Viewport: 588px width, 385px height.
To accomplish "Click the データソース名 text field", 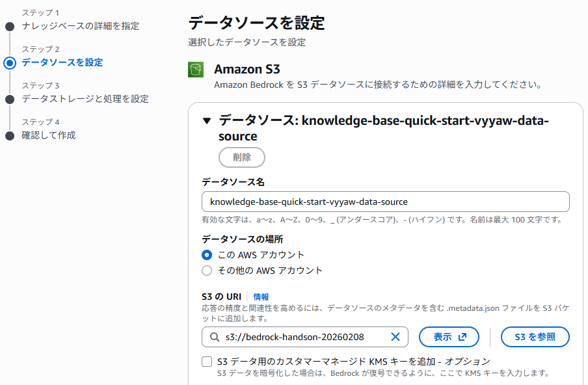I will [386, 202].
